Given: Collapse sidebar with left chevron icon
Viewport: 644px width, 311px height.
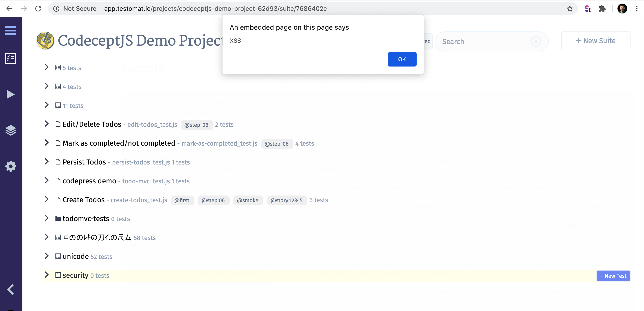Looking at the screenshot, I should (x=11, y=289).
